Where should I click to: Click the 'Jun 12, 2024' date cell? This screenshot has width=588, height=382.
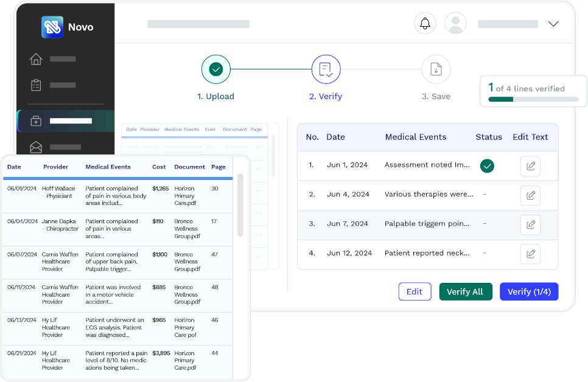pyautogui.click(x=349, y=253)
